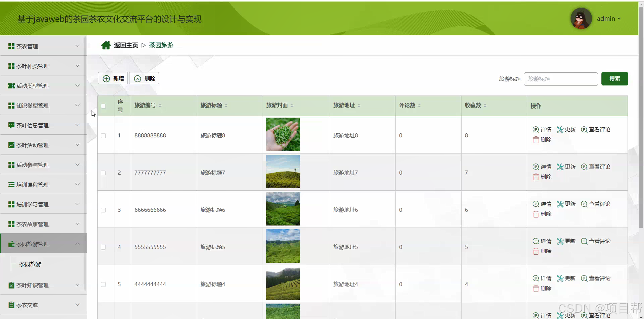This screenshot has width=644, height=319.
Task: Sort by 旅游编号 column arrows
Action: coord(160,106)
